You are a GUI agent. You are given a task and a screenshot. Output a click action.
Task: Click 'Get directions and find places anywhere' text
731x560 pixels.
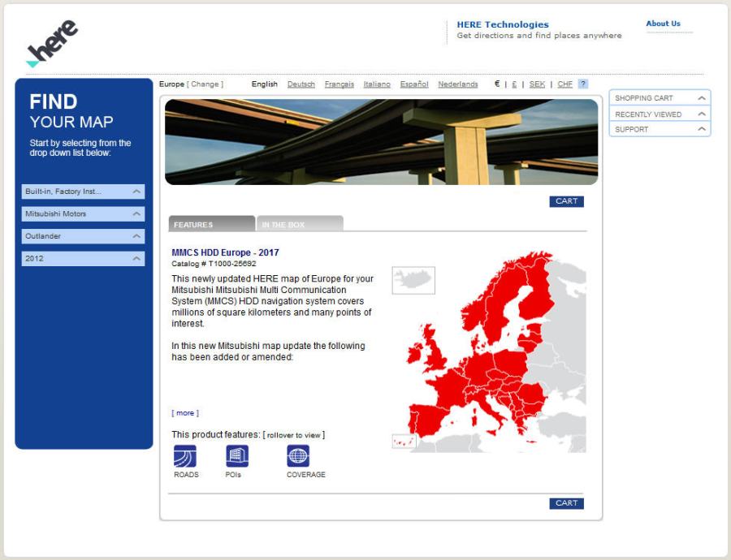coord(539,36)
